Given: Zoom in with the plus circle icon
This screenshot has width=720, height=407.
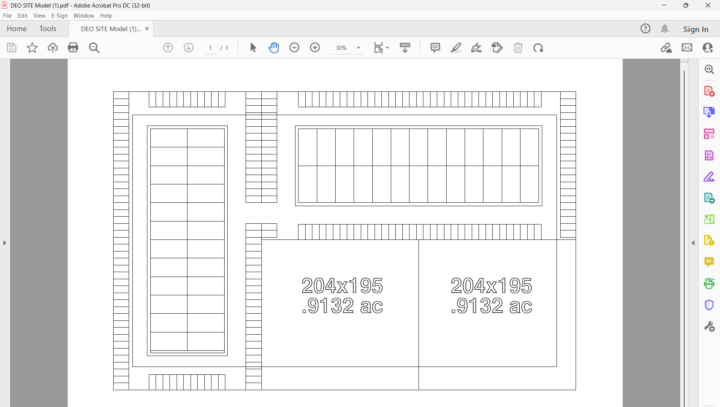Looking at the screenshot, I should pos(315,48).
